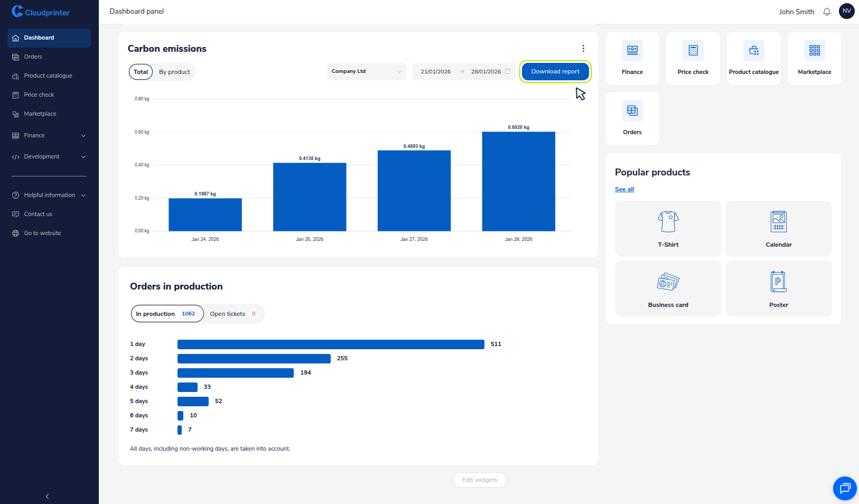
Task: Open the Orders section in the sidebar
Action: 33,57
